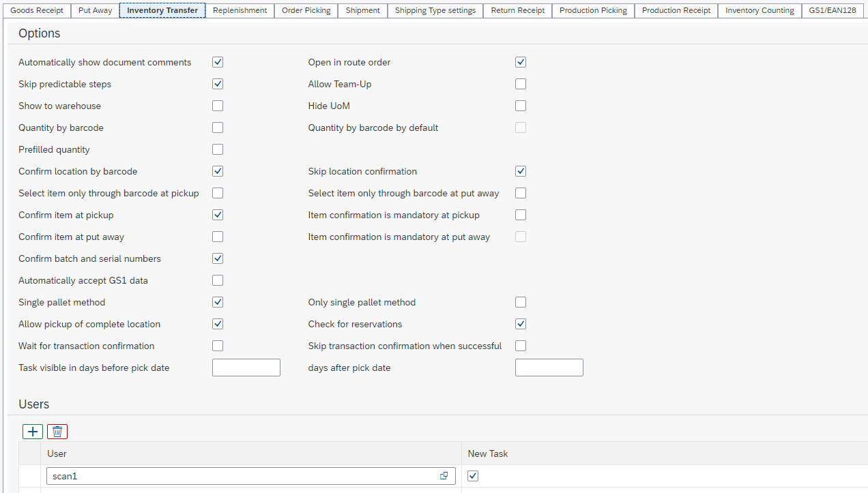Click the User column header
Image resolution: width=868 pixels, height=493 pixels.
point(57,453)
